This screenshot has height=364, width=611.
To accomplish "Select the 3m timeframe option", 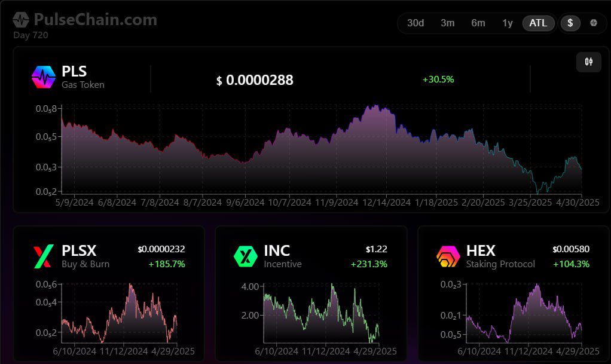I will point(447,23).
